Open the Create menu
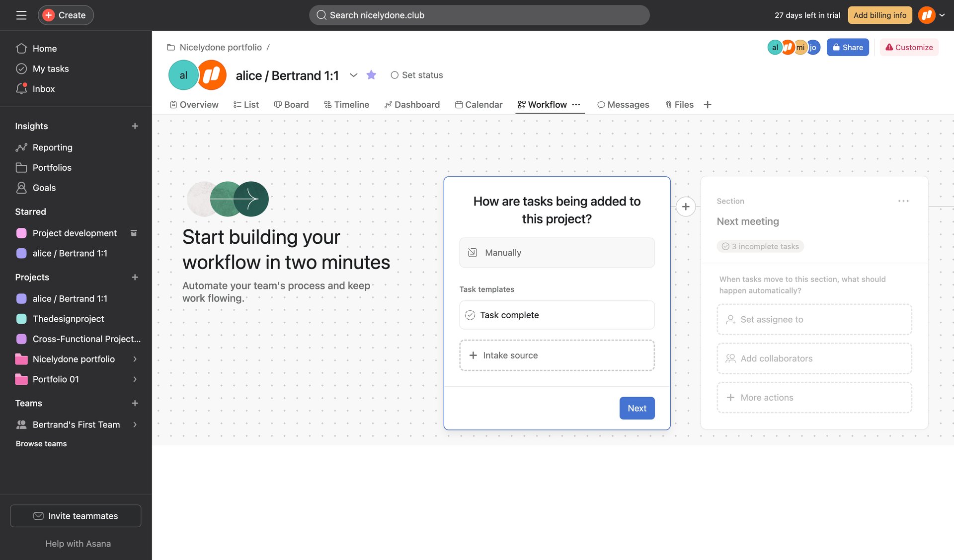The height and width of the screenshot is (560, 954). click(66, 15)
